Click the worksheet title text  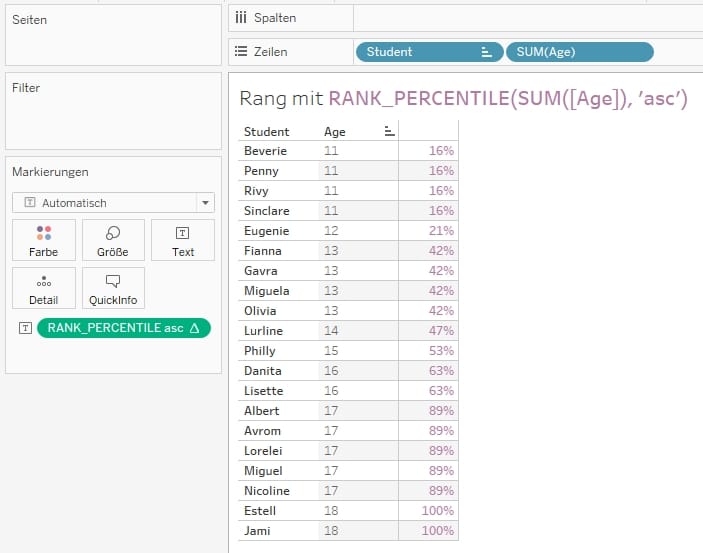tap(463, 98)
